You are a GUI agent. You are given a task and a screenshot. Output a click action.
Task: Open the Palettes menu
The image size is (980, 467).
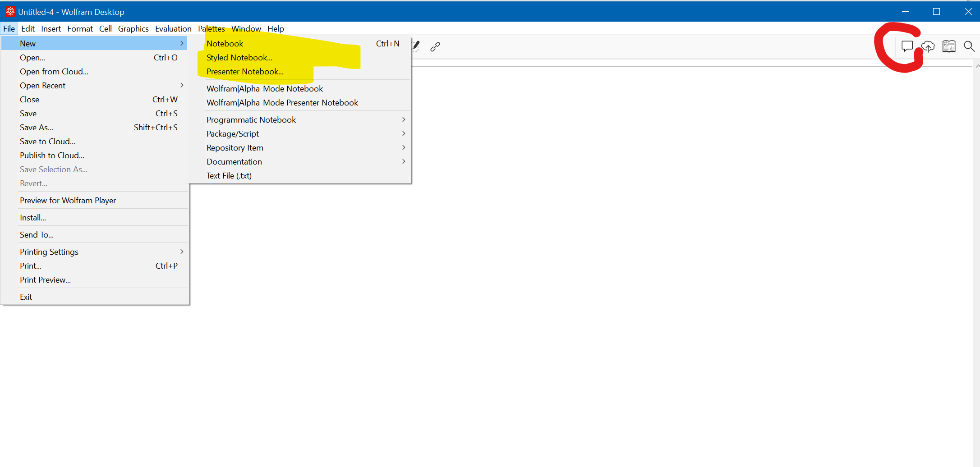[x=212, y=29]
